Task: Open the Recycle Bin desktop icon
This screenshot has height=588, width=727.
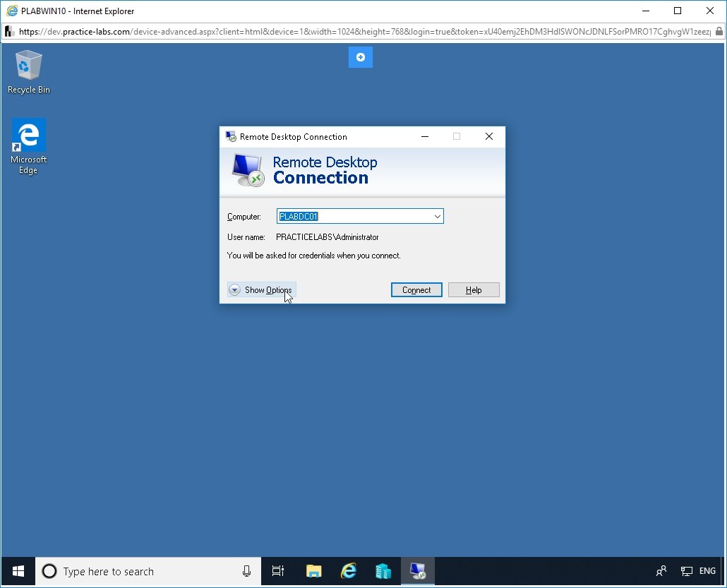Action: 28,72
